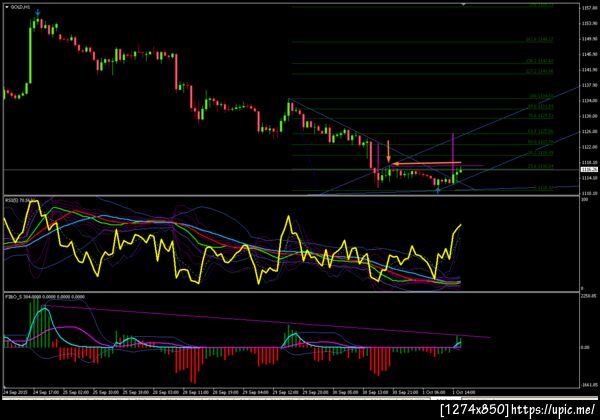Click the 29 Sep 12:00 time label
600x420 pixels.
click(285, 392)
